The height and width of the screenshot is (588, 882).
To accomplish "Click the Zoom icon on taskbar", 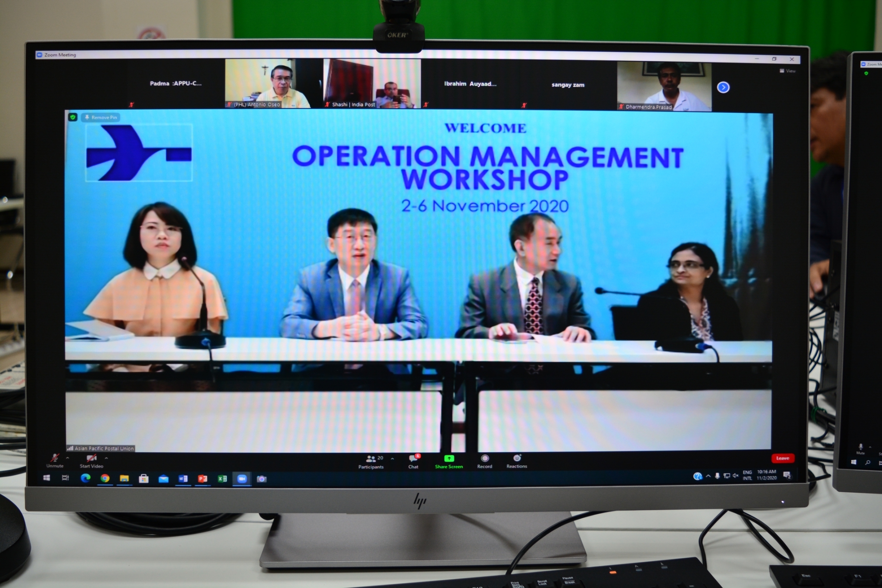I will pos(242,479).
